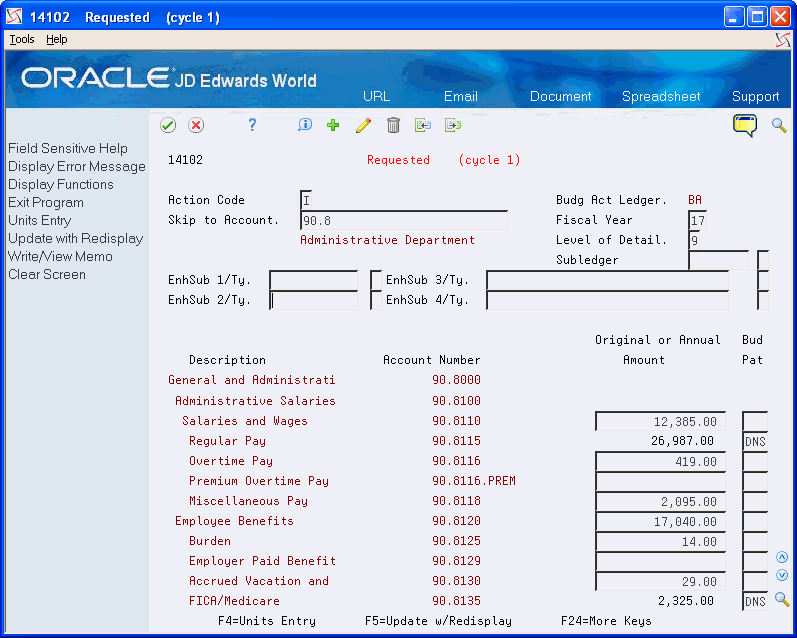797x638 pixels.
Task: Click Overtime Pay amount field 419.00
Action: click(660, 462)
